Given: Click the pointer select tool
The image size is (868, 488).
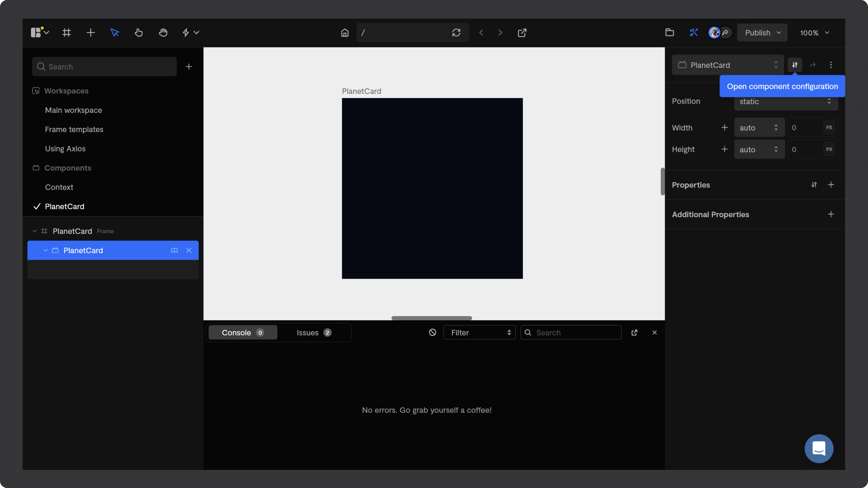Looking at the screenshot, I should 115,33.
